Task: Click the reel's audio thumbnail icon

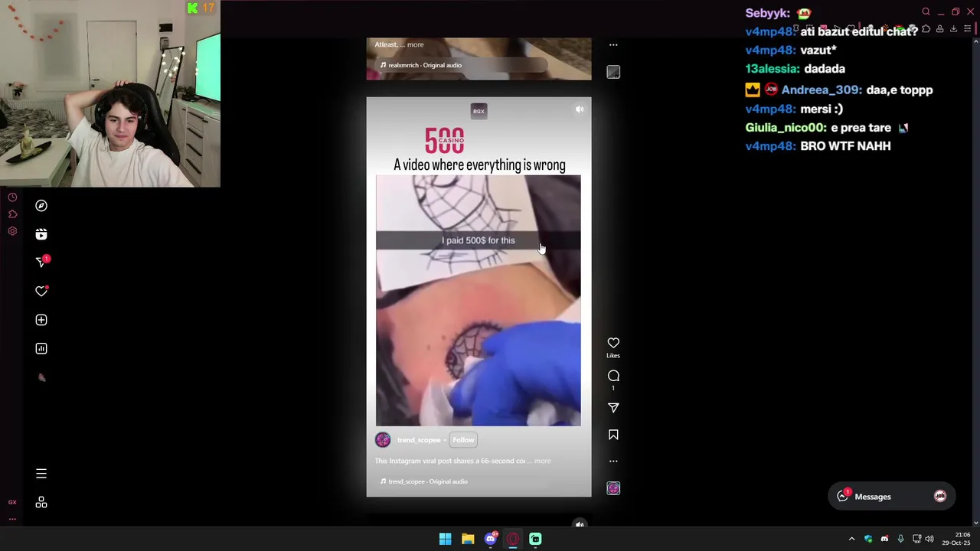Action: (x=613, y=488)
